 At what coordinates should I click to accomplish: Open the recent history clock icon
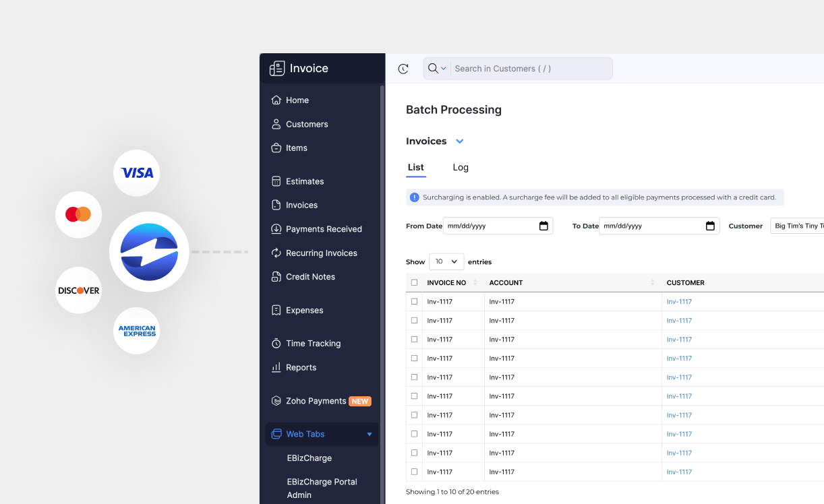[403, 69]
